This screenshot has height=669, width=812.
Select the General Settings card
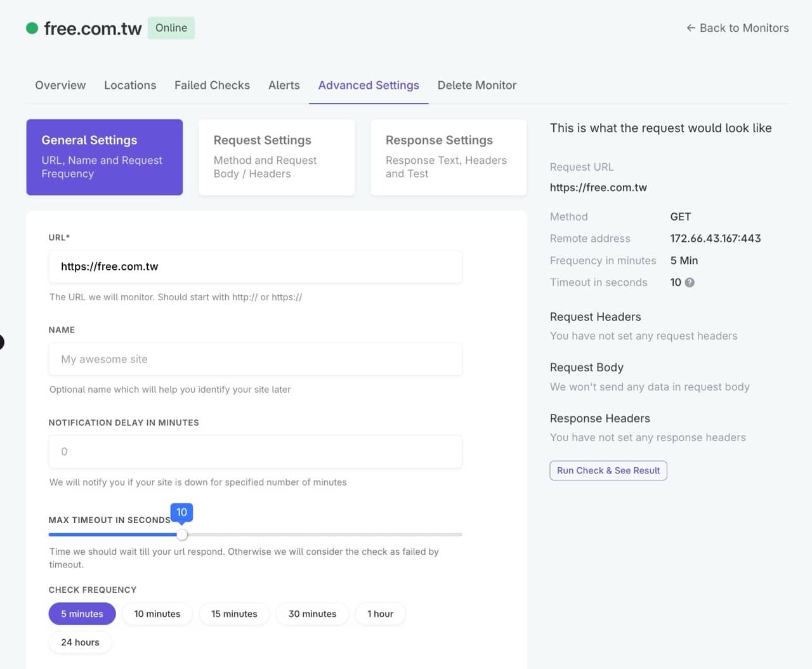pyautogui.click(x=105, y=157)
